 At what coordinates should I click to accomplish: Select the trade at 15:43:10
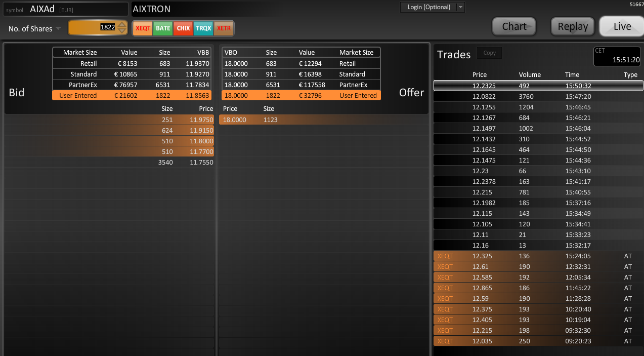coord(538,171)
